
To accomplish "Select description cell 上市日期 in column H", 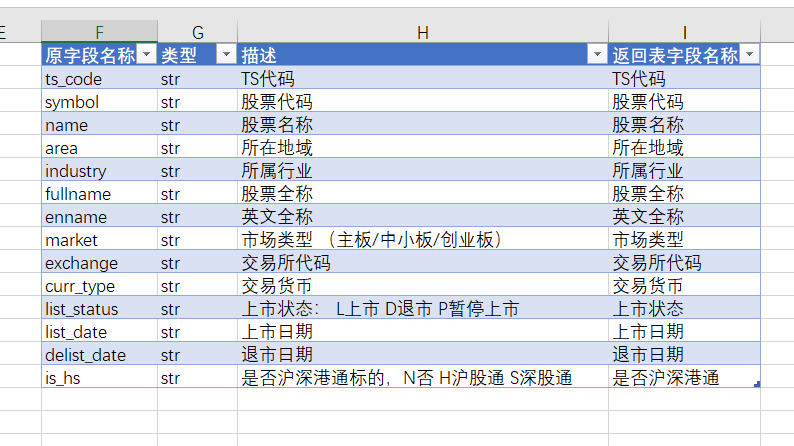I will click(423, 332).
